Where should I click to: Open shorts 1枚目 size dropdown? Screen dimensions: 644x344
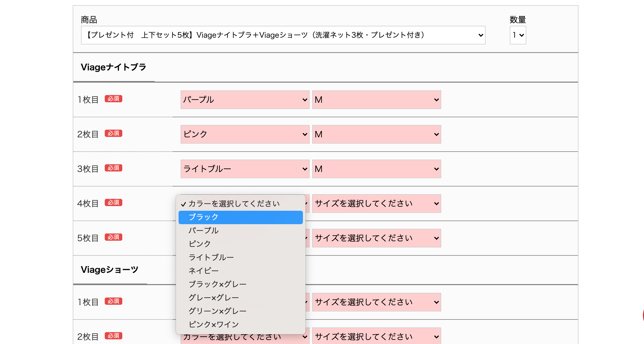point(376,302)
